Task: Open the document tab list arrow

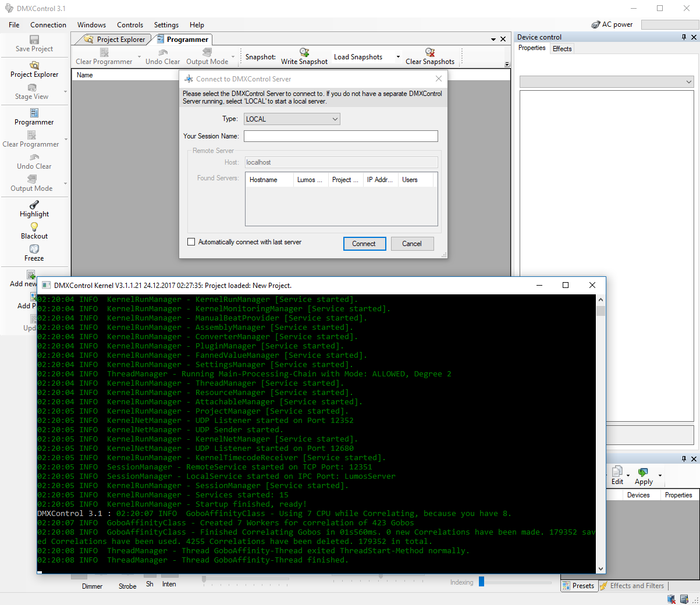Action: (493, 40)
